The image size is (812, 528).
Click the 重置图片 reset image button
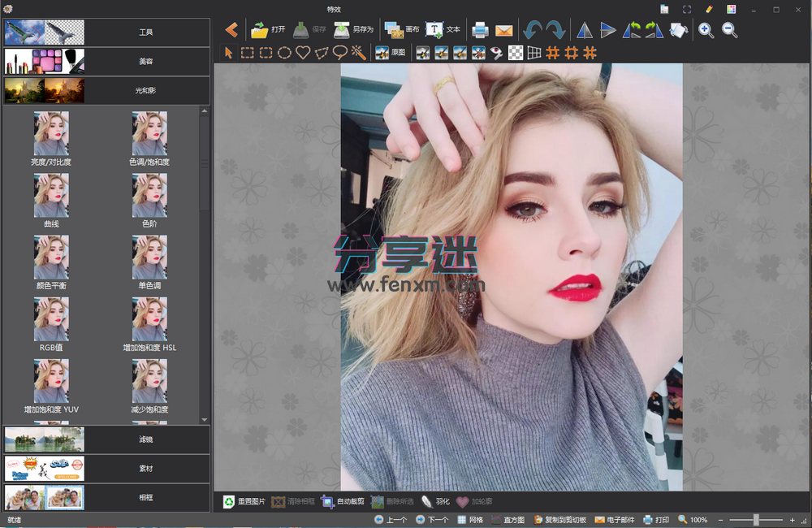pos(244,501)
